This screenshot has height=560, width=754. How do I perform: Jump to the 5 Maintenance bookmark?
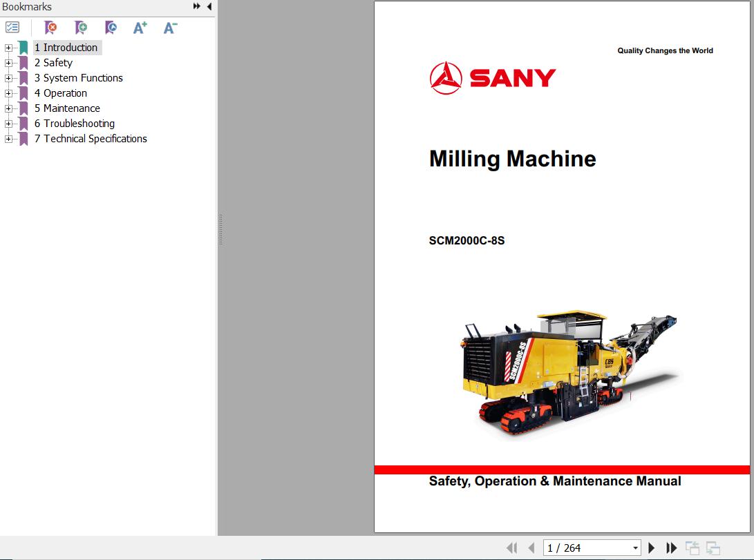pyautogui.click(x=67, y=108)
